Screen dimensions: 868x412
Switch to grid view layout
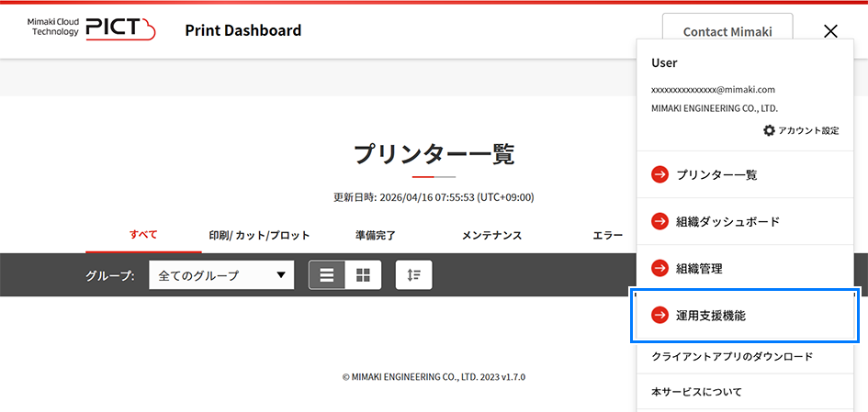[363, 275]
